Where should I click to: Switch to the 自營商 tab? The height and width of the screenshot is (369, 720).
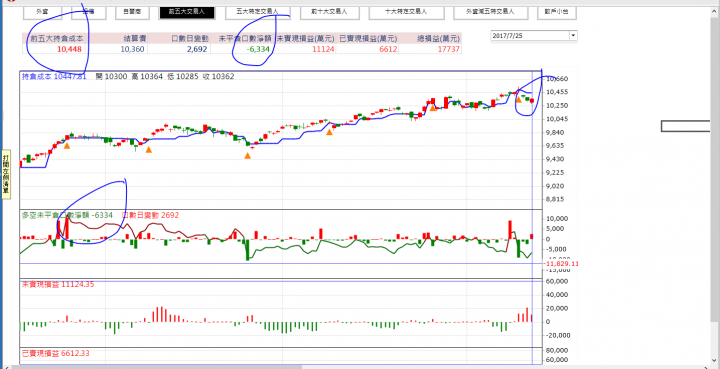(x=132, y=12)
